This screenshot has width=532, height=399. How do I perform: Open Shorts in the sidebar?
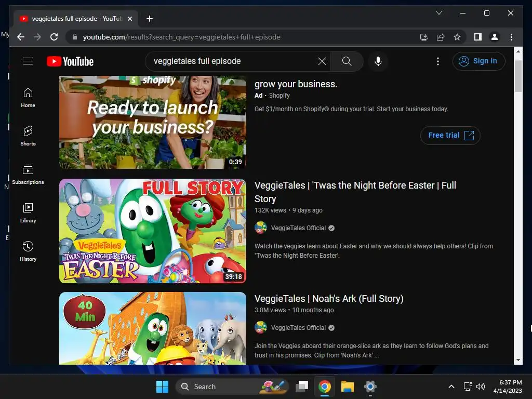(28, 136)
